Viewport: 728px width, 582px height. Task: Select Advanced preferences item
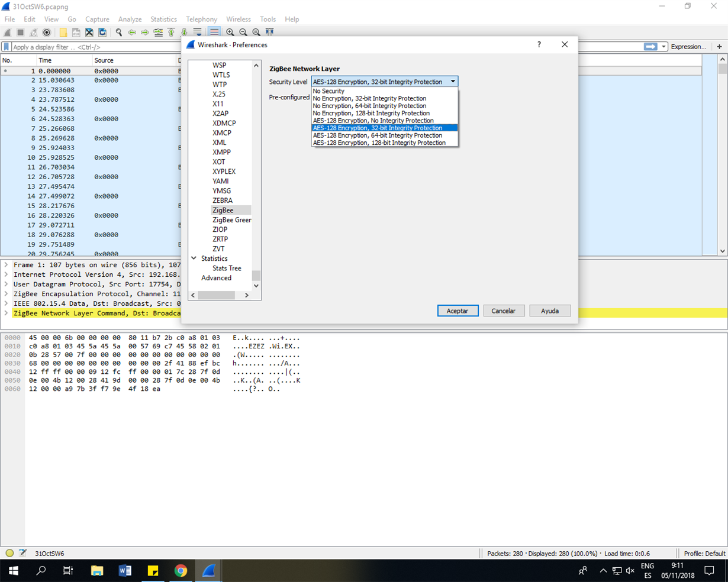(216, 278)
